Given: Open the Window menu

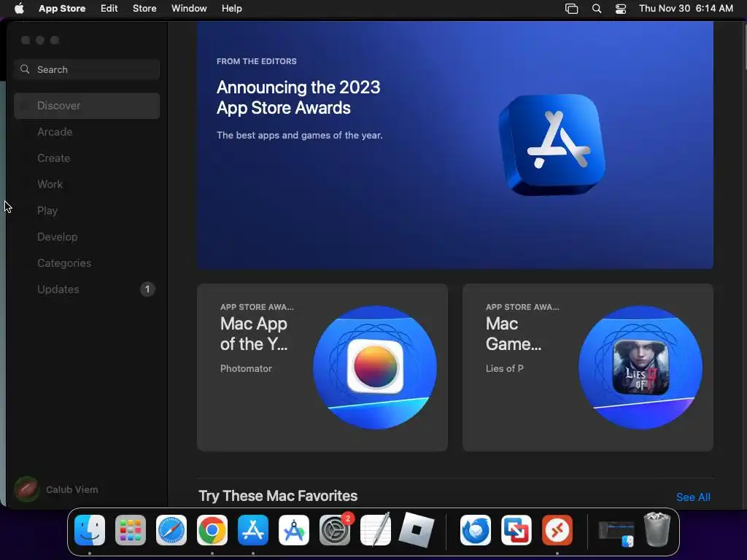Looking at the screenshot, I should [189, 9].
